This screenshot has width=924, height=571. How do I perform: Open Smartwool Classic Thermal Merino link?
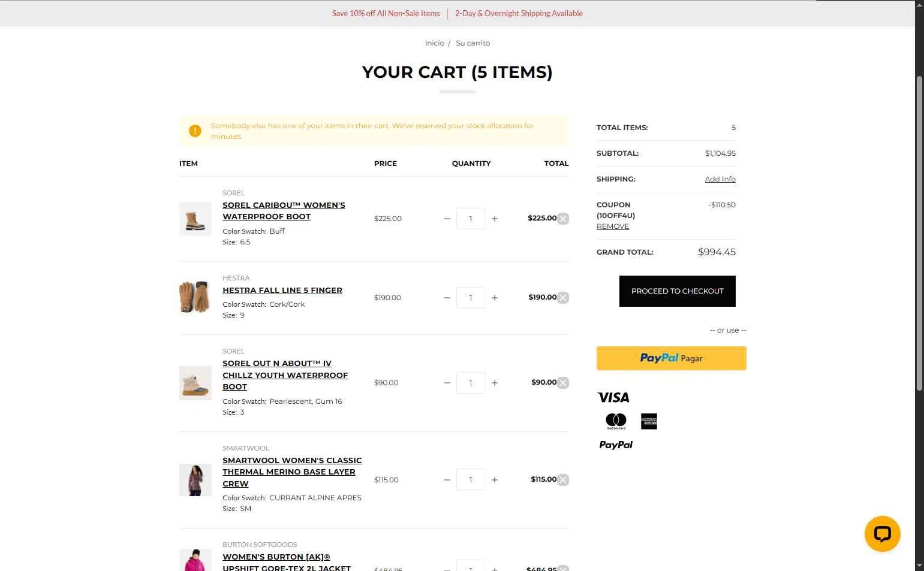pyautogui.click(x=292, y=472)
